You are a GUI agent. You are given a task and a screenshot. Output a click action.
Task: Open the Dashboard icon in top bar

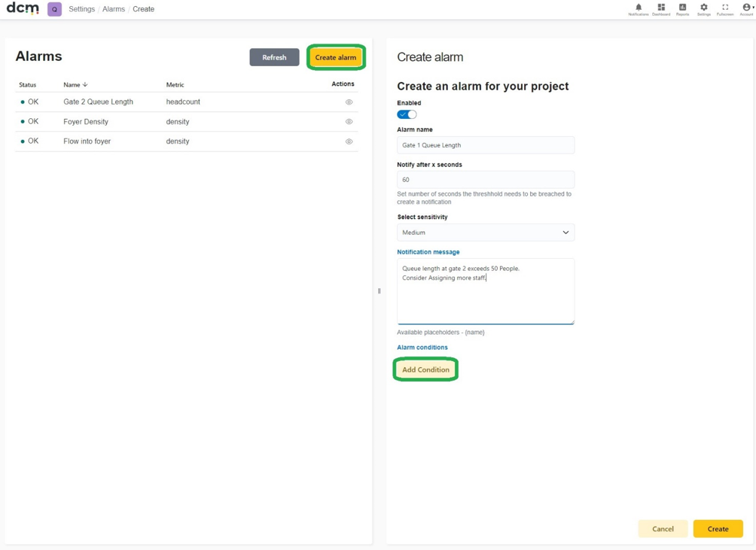point(661,8)
